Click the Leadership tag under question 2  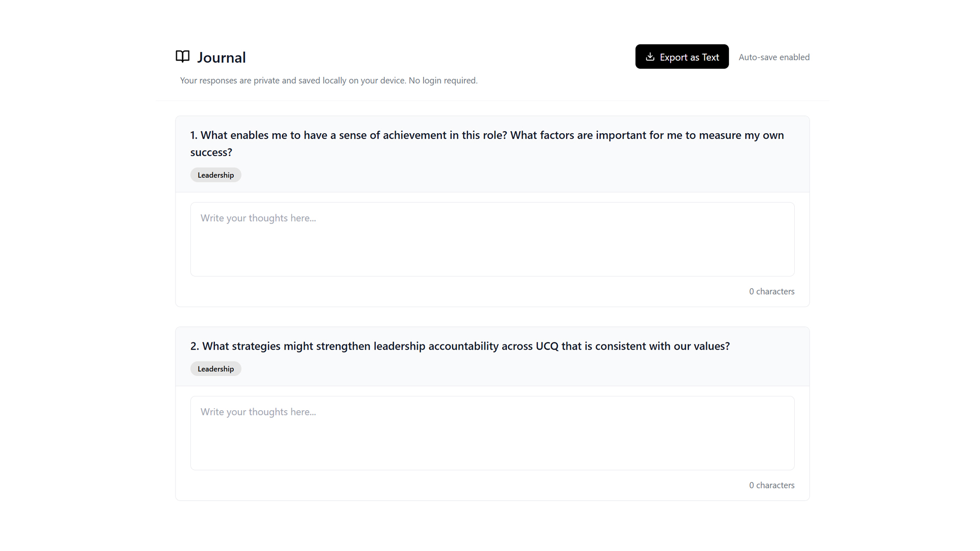[x=215, y=369]
